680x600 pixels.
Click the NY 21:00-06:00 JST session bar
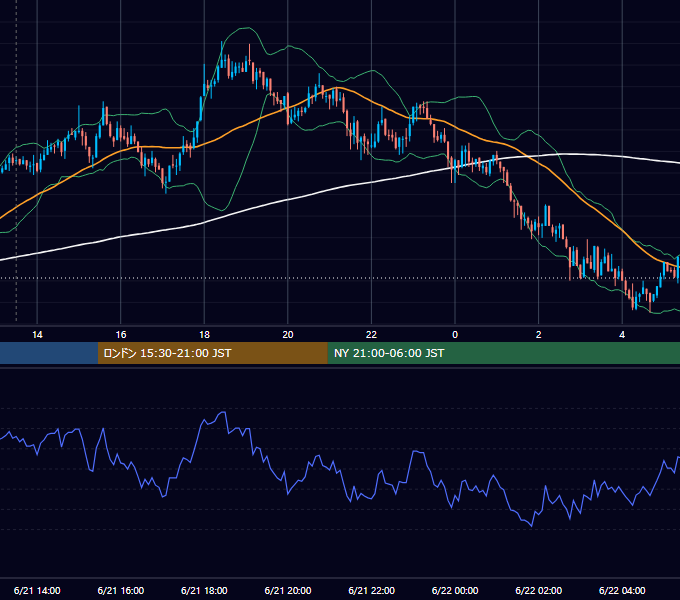click(503, 353)
